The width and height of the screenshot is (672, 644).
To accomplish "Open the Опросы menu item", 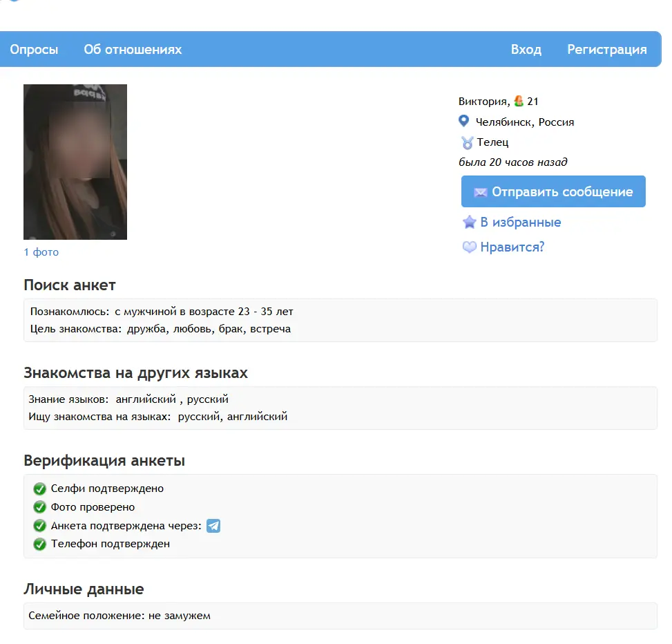I will [x=34, y=50].
